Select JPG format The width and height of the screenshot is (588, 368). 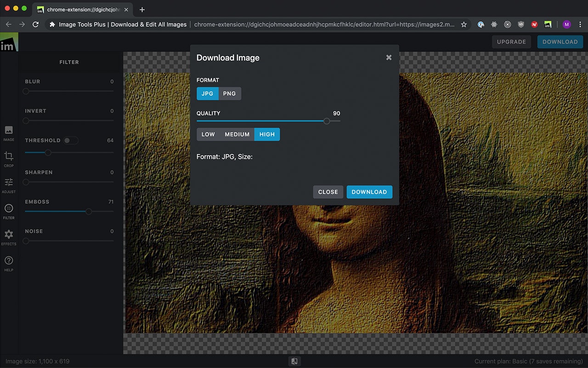(x=208, y=94)
